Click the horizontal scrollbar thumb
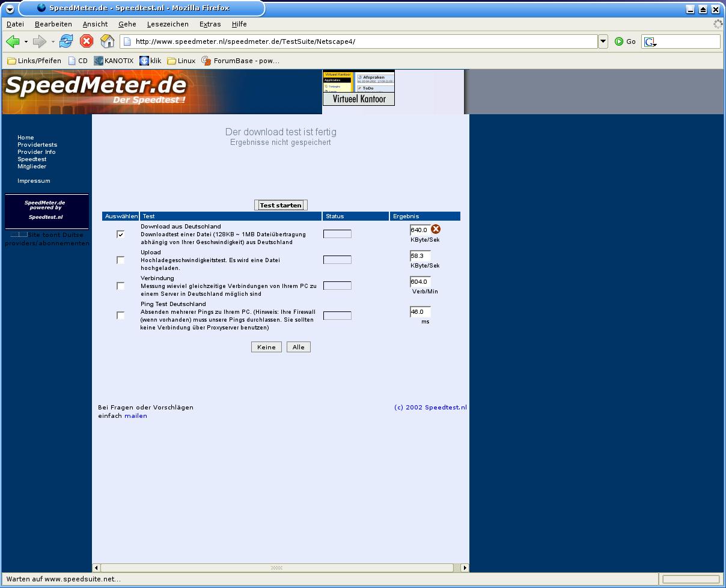The height and width of the screenshot is (588, 726). pyautogui.click(x=276, y=568)
